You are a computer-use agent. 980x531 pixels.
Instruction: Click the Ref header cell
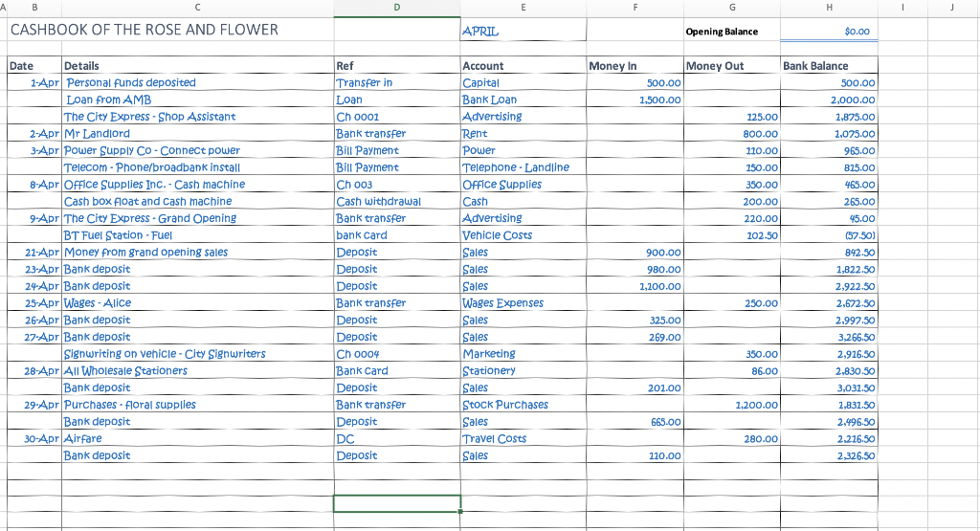tap(397, 66)
